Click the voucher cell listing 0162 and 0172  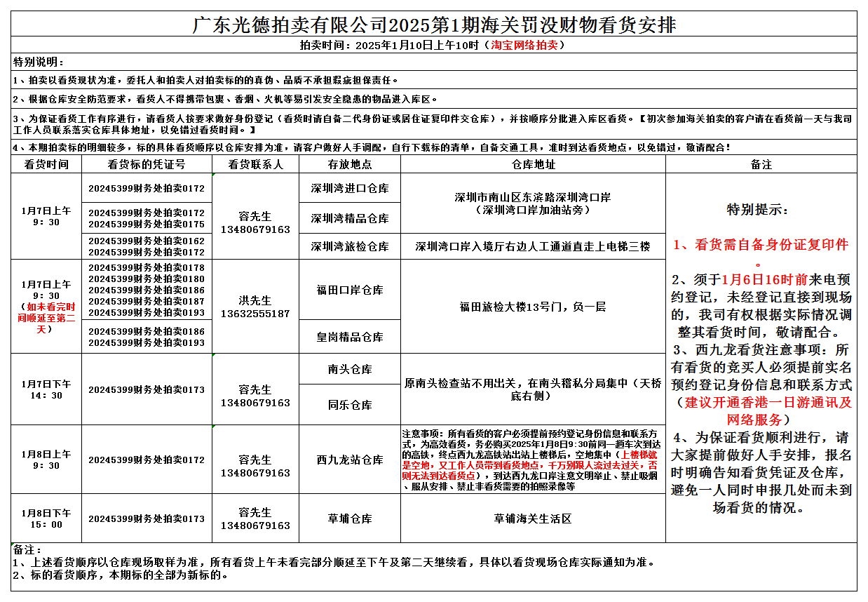147,246
